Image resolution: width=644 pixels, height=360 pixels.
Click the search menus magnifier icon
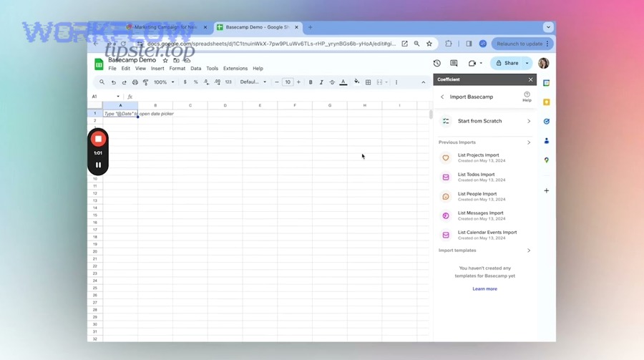[102, 82]
